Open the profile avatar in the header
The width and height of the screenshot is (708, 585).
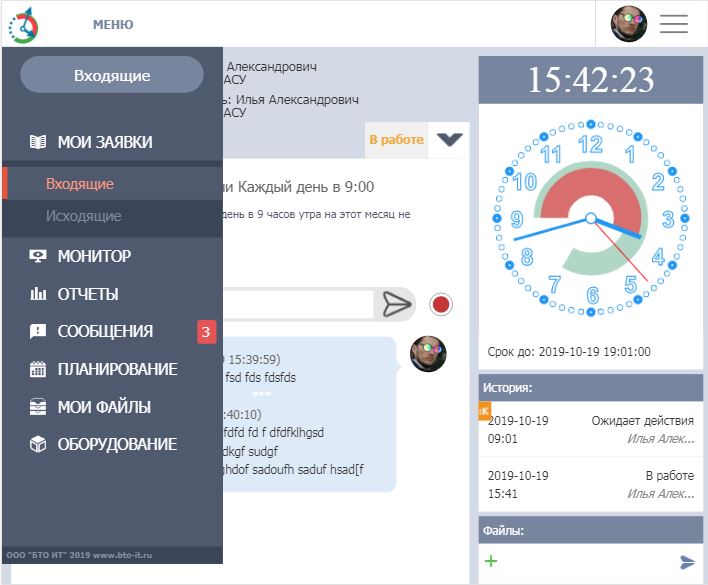click(629, 24)
